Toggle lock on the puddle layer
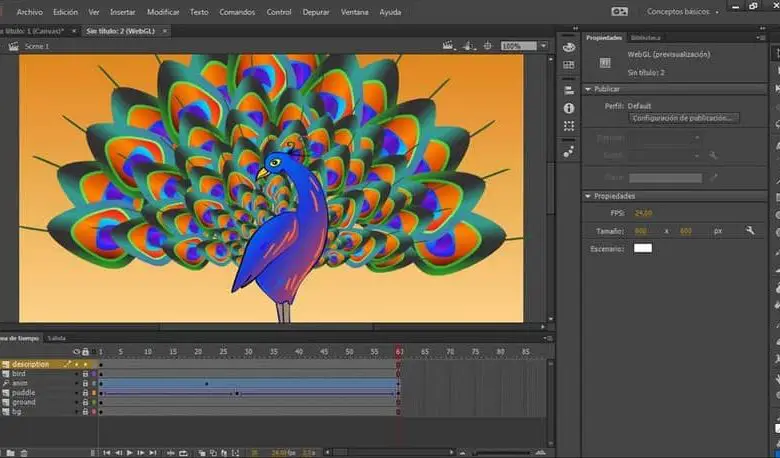 click(85, 393)
